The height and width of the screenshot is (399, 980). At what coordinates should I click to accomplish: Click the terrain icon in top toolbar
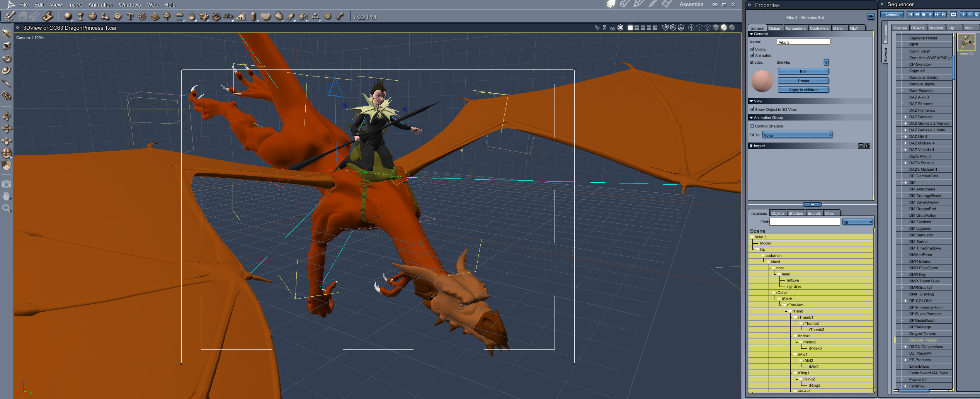[155, 17]
